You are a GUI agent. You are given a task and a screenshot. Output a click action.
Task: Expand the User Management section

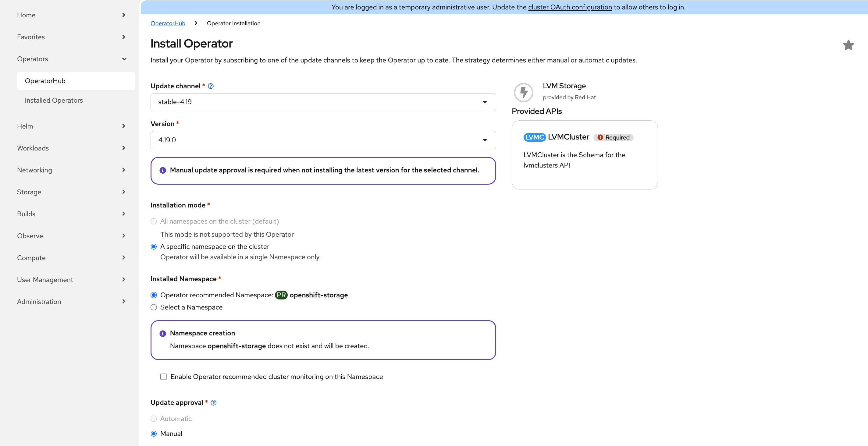tap(71, 280)
